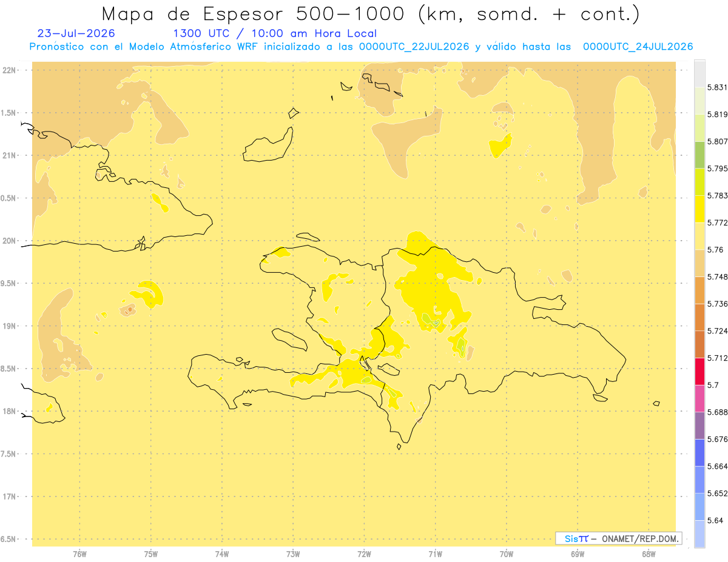The height and width of the screenshot is (562, 728).
Task: Click the colorbar value 5.724
Action: [x=718, y=331]
